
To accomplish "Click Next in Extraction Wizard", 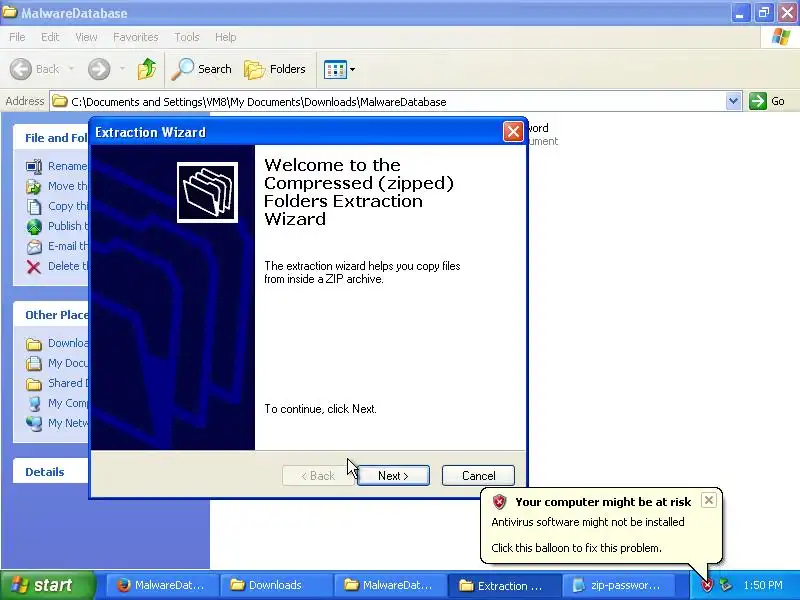I will click(x=393, y=476).
